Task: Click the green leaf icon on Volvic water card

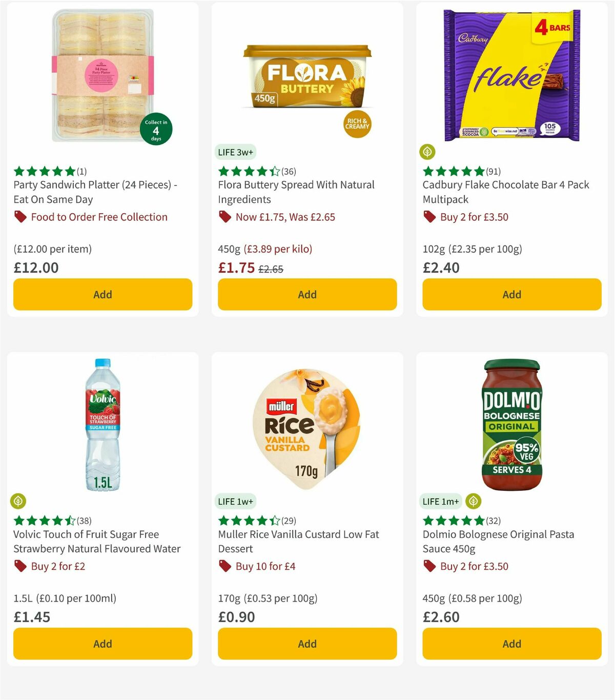Action: pyautogui.click(x=18, y=501)
